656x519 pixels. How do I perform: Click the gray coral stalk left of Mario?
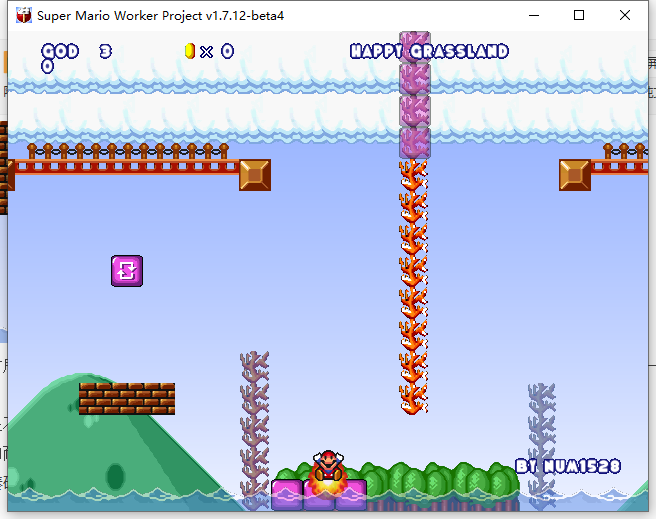pyautogui.click(x=255, y=420)
